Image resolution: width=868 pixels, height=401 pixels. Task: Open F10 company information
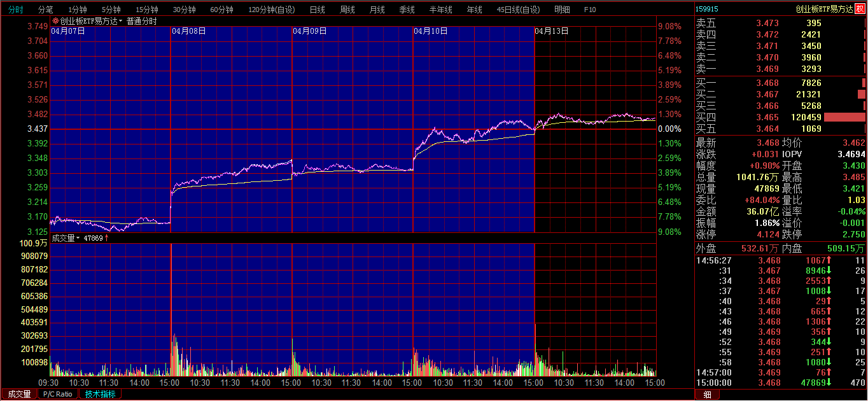[x=590, y=10]
